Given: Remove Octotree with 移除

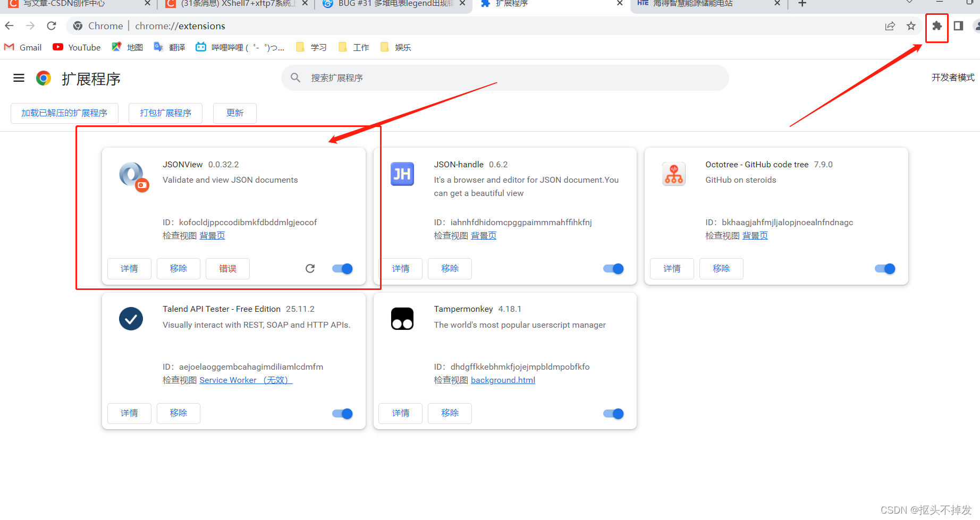Looking at the screenshot, I should pos(721,269).
